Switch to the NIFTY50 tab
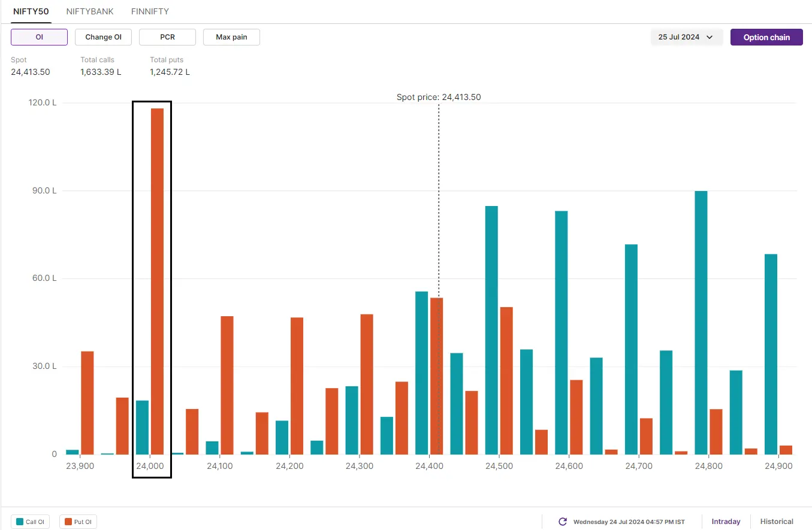 tap(31, 11)
